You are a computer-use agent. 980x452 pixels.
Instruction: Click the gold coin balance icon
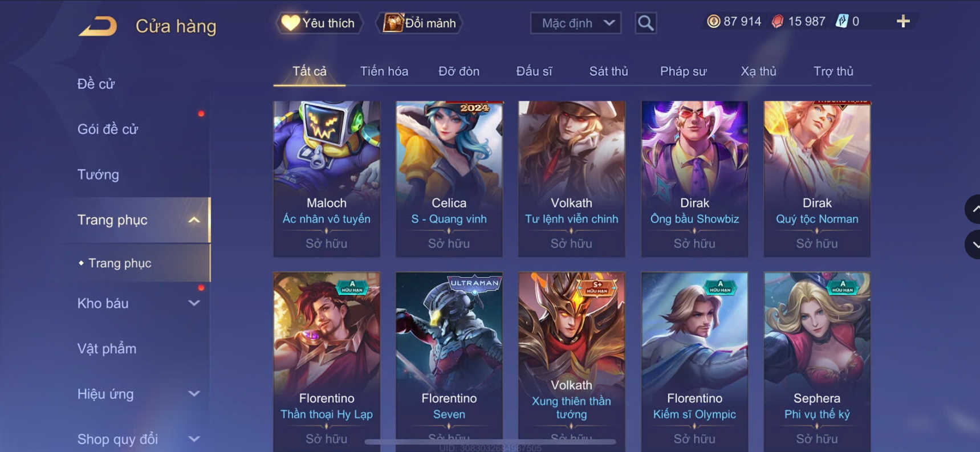click(713, 22)
